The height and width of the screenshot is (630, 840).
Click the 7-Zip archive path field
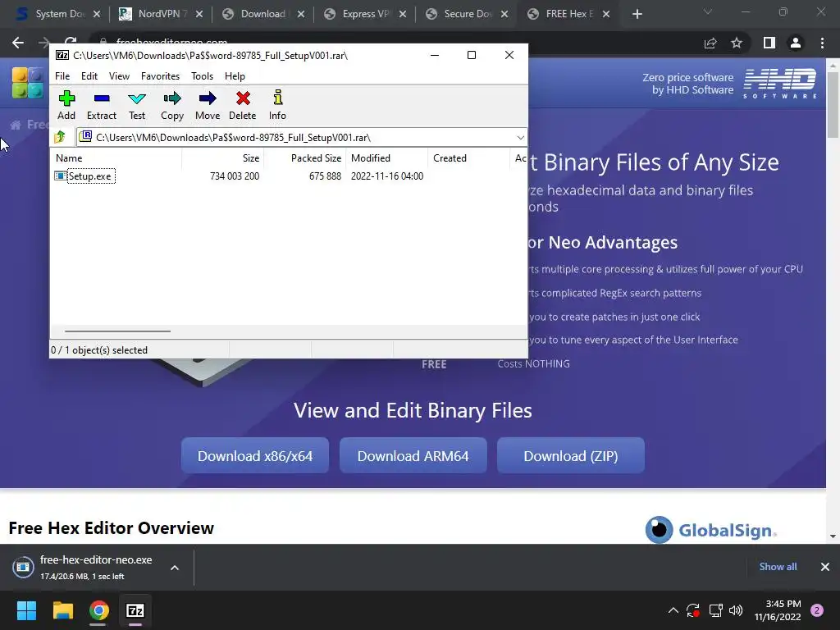[302, 138]
